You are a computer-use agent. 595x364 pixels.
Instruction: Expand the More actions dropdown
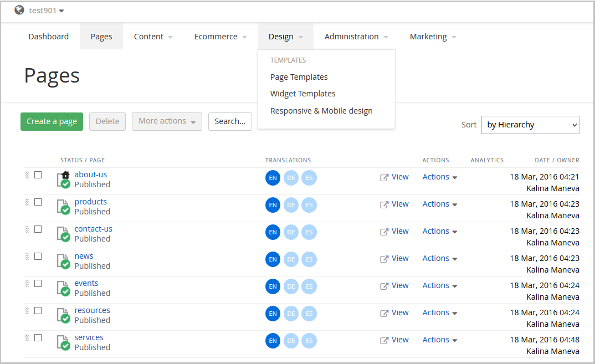point(167,121)
